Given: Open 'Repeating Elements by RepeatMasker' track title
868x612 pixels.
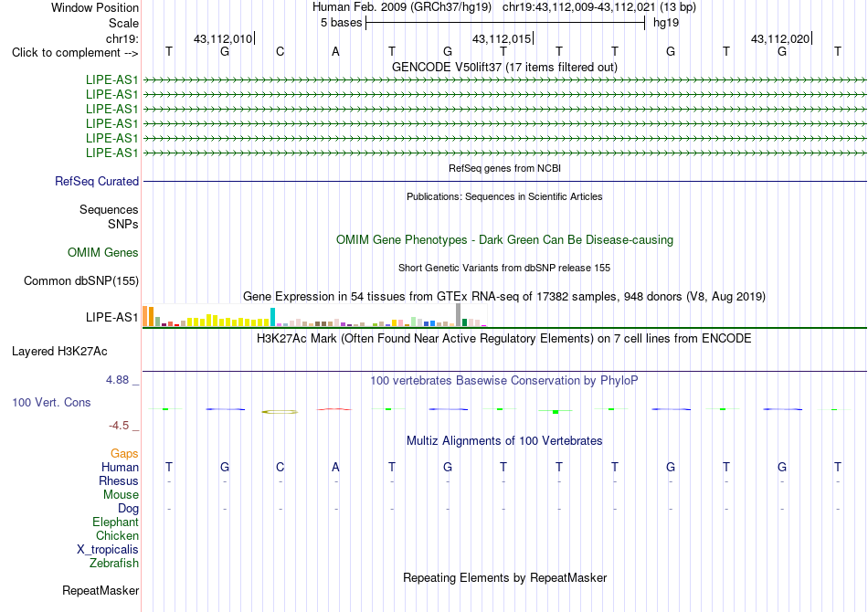Looking at the screenshot, I should (504, 577).
